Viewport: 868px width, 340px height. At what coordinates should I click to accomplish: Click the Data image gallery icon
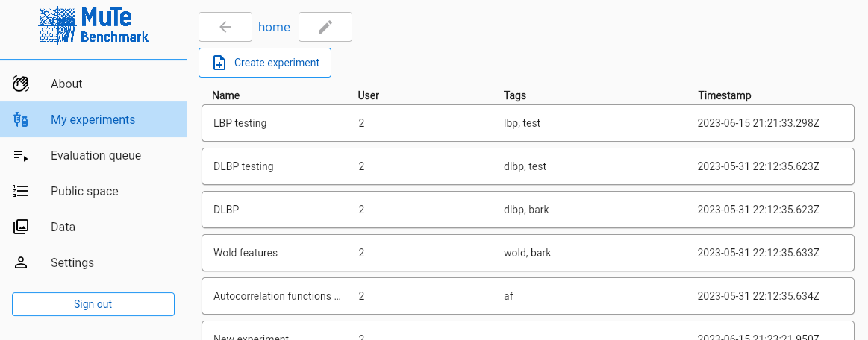[x=21, y=227]
